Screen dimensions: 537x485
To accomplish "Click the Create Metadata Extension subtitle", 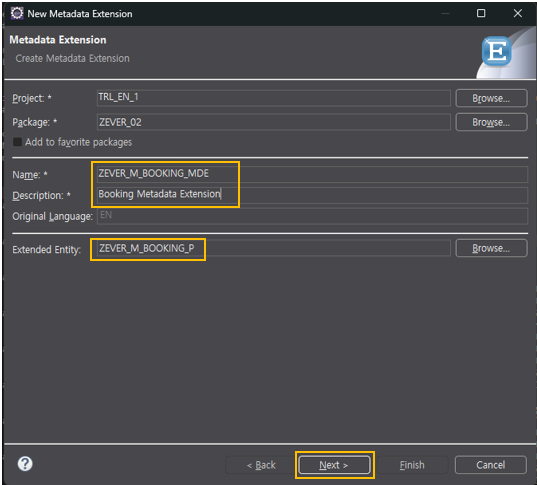I will [73, 59].
